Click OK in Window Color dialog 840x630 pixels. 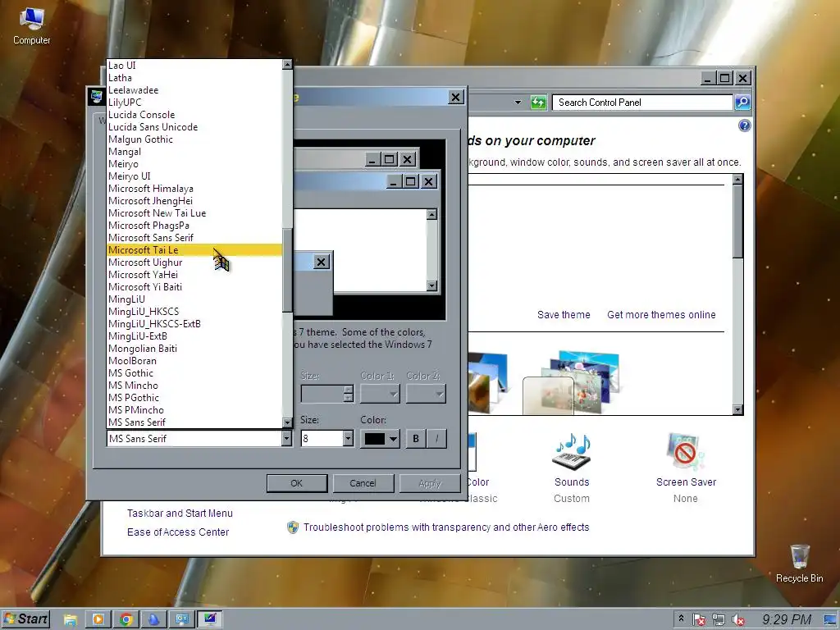(297, 483)
